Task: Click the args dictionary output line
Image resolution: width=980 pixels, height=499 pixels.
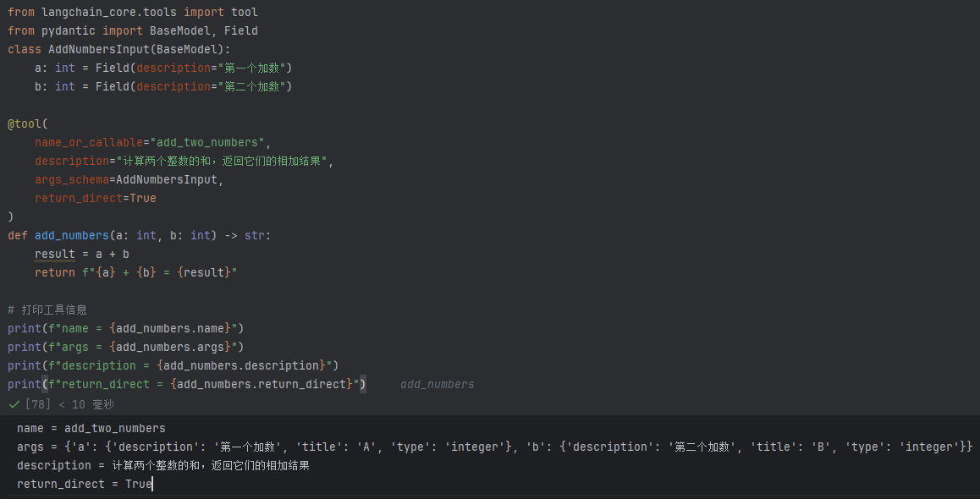Action: pyautogui.click(x=494, y=447)
